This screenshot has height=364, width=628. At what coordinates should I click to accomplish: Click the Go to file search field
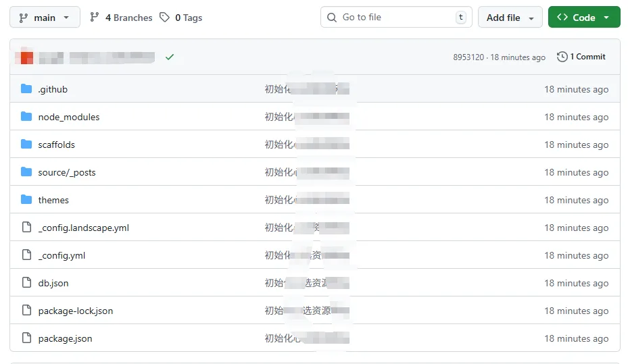click(x=395, y=18)
